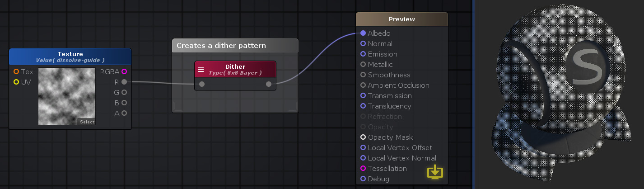The height and width of the screenshot is (189, 644).
Task: Click the Normal input port
Action: click(x=363, y=43)
